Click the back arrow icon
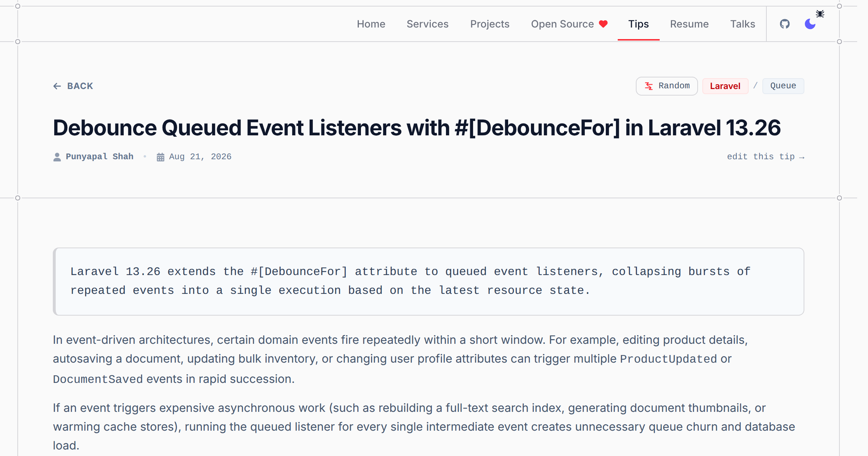 click(x=57, y=86)
